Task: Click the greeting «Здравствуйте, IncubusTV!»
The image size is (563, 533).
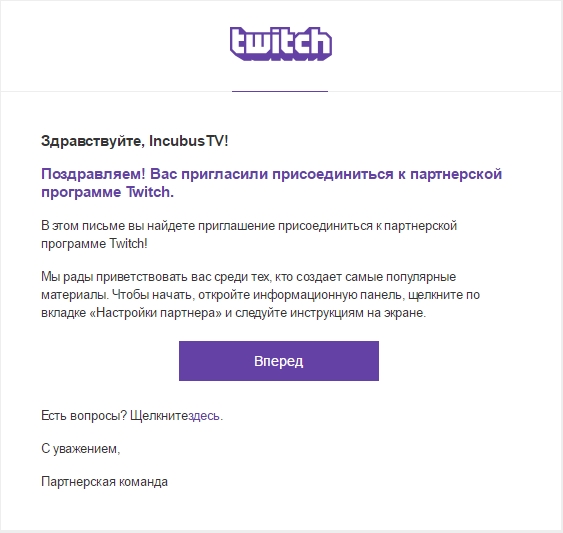Action: point(134,141)
